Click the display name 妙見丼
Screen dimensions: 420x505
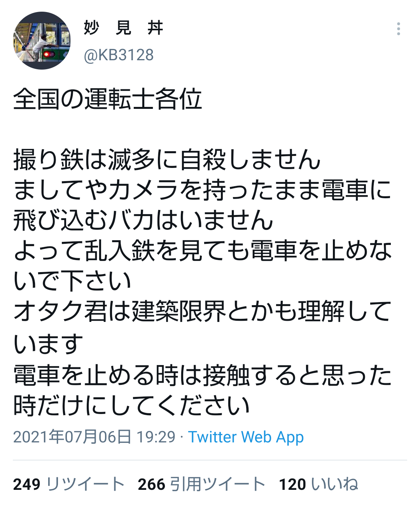pos(123,28)
